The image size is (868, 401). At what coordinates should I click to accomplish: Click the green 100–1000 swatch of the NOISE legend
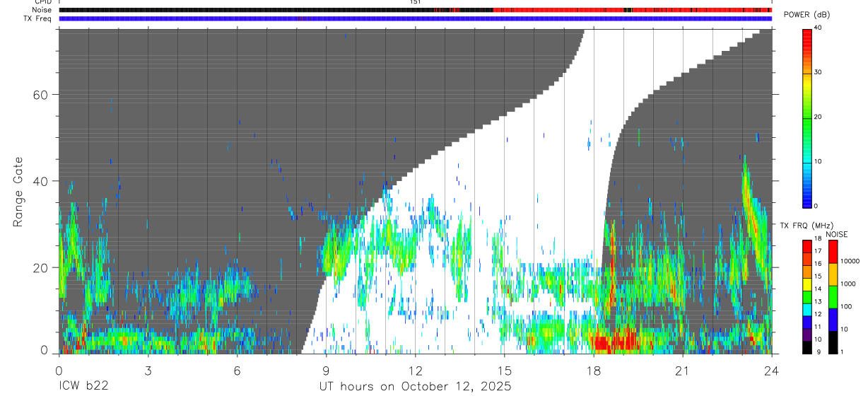pyautogui.click(x=832, y=297)
